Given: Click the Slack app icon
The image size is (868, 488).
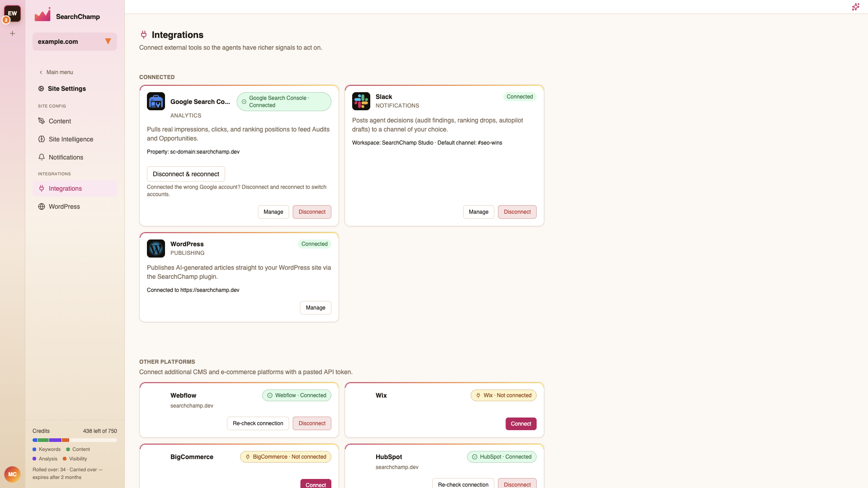Looking at the screenshot, I should tap(361, 101).
